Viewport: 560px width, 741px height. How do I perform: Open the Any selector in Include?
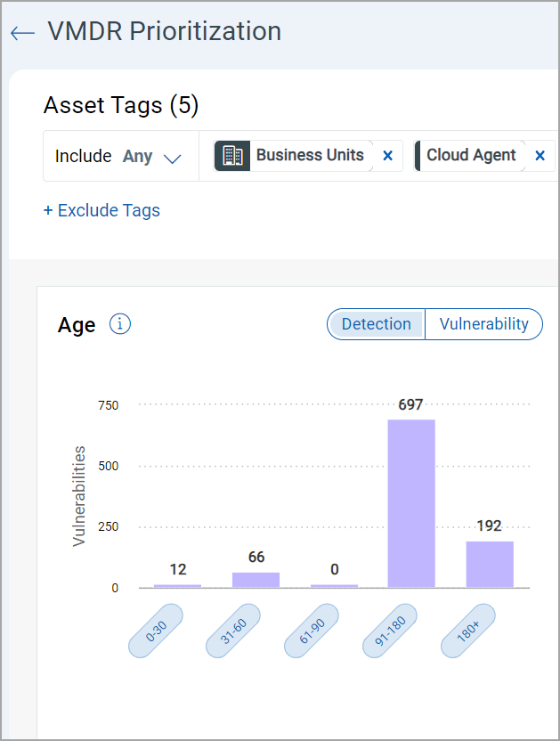coord(138,156)
